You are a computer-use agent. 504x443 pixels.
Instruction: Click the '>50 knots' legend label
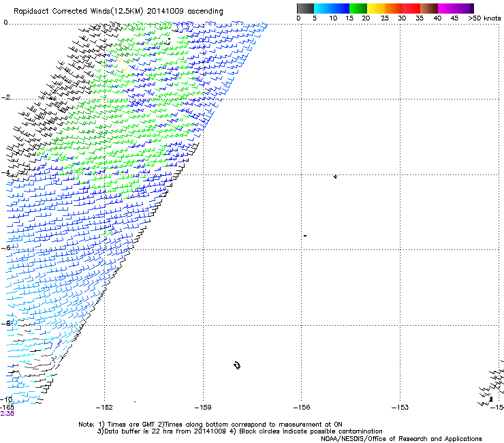point(484,18)
